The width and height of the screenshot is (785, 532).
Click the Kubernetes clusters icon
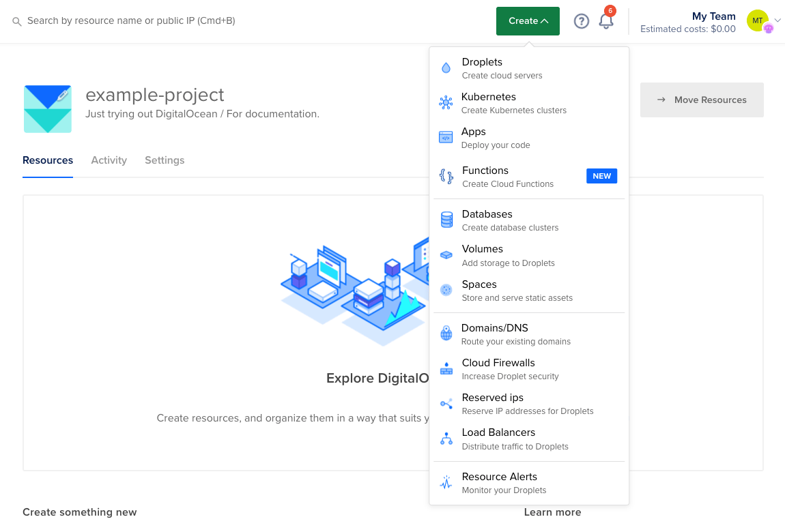click(x=446, y=102)
